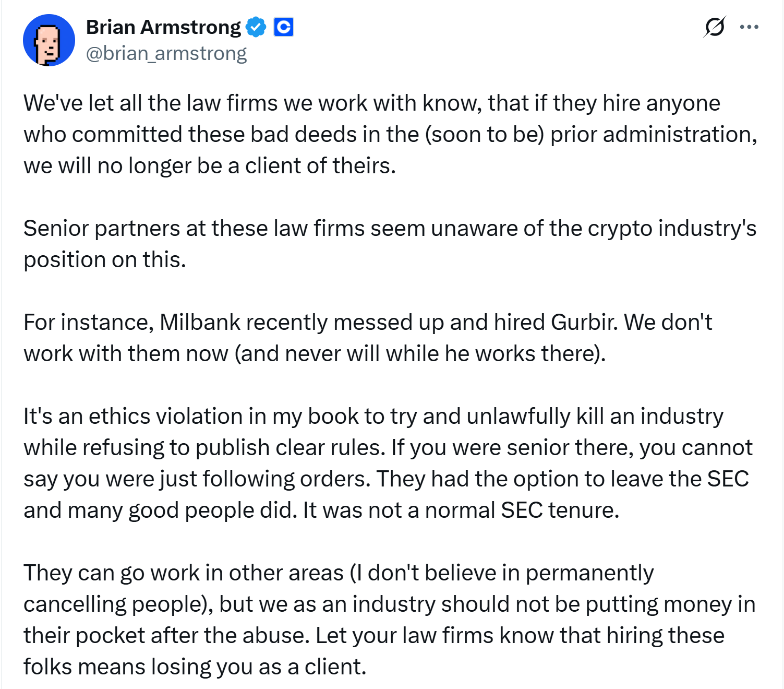Image resolution: width=784 pixels, height=689 pixels.
Task: Click the phrase "crypto industry's" in the tweet
Action: (x=672, y=229)
